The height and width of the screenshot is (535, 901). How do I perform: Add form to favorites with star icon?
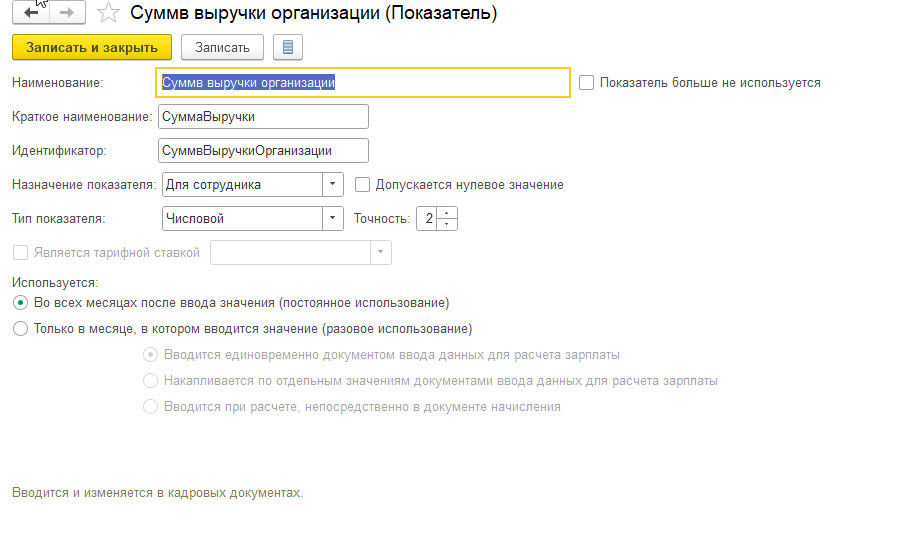(109, 14)
